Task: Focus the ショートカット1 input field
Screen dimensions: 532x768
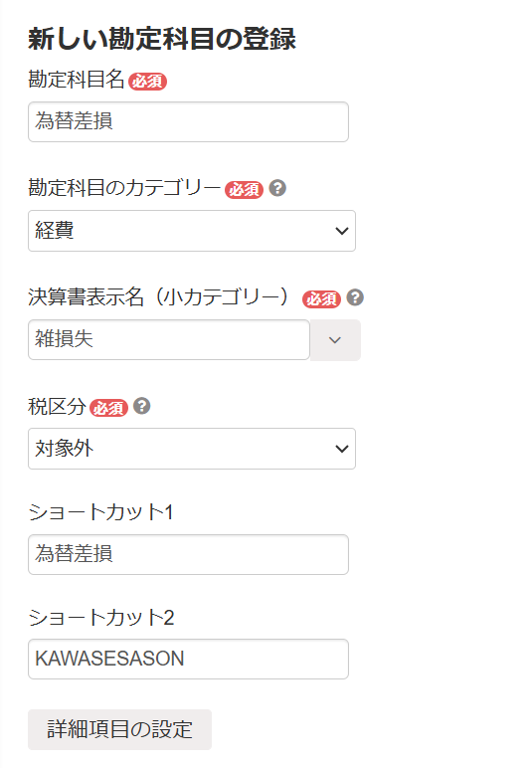Action: (188, 554)
